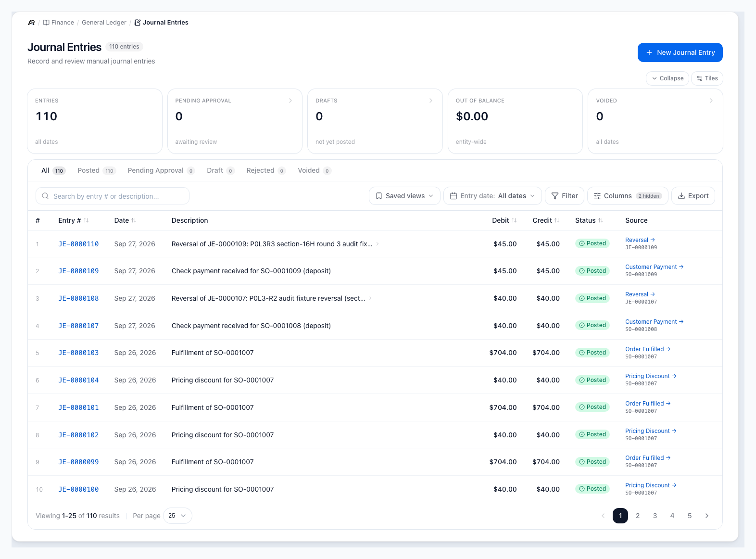Sort table by Credit column arrows
The width and height of the screenshot is (756, 559).
click(x=557, y=220)
